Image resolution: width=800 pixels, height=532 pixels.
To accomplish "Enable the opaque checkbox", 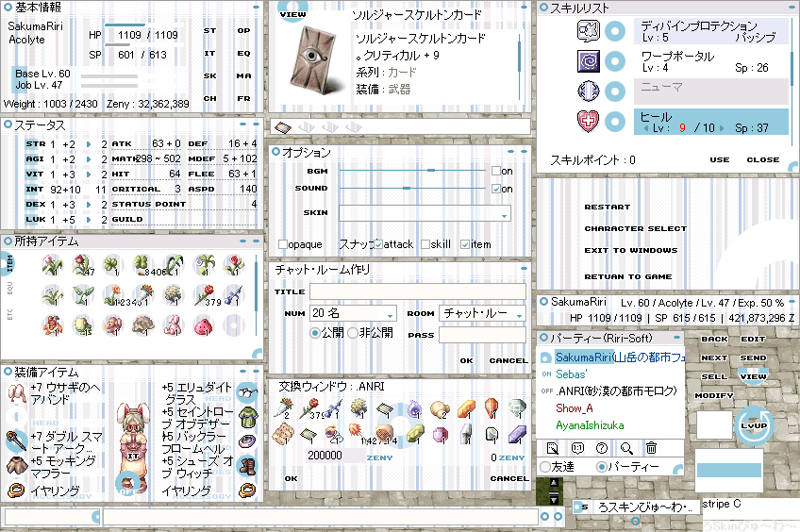I will pyautogui.click(x=283, y=244).
